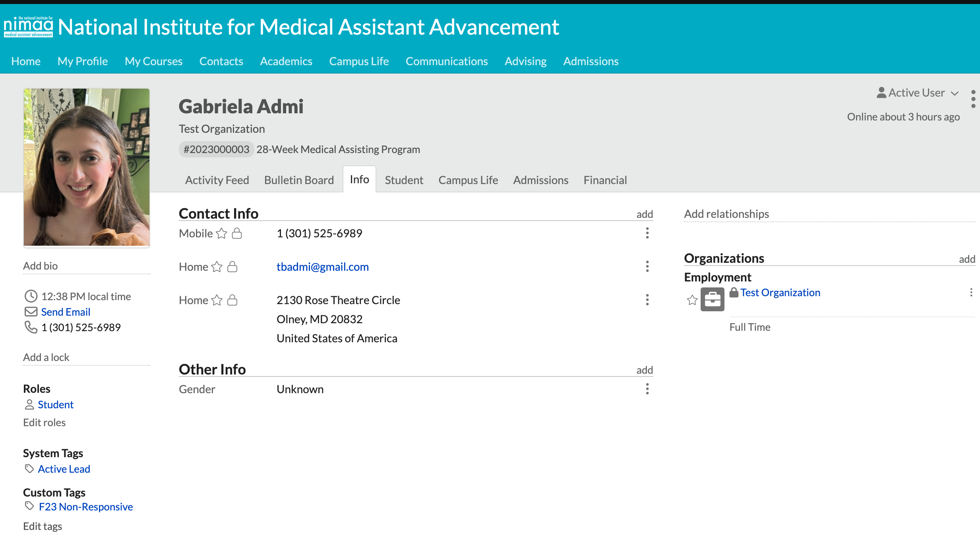This screenshot has height=551, width=980.
Task: Open three-dot menu for Gender row
Action: click(647, 389)
